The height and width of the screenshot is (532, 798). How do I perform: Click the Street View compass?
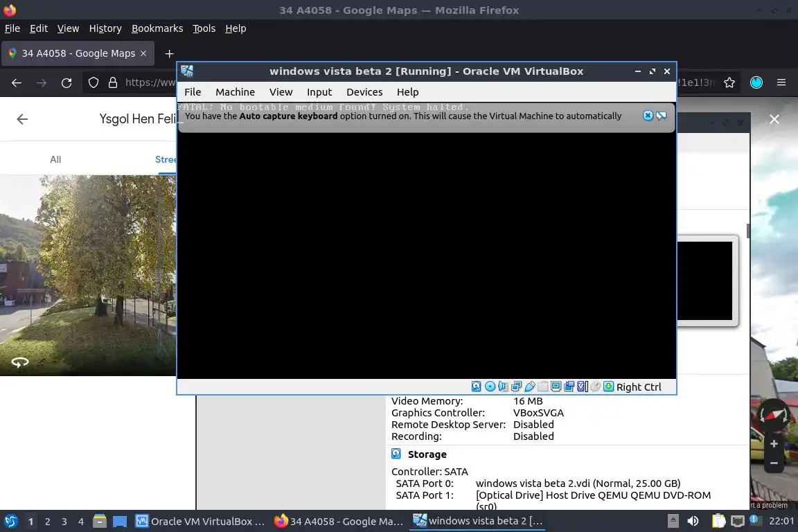tap(773, 416)
